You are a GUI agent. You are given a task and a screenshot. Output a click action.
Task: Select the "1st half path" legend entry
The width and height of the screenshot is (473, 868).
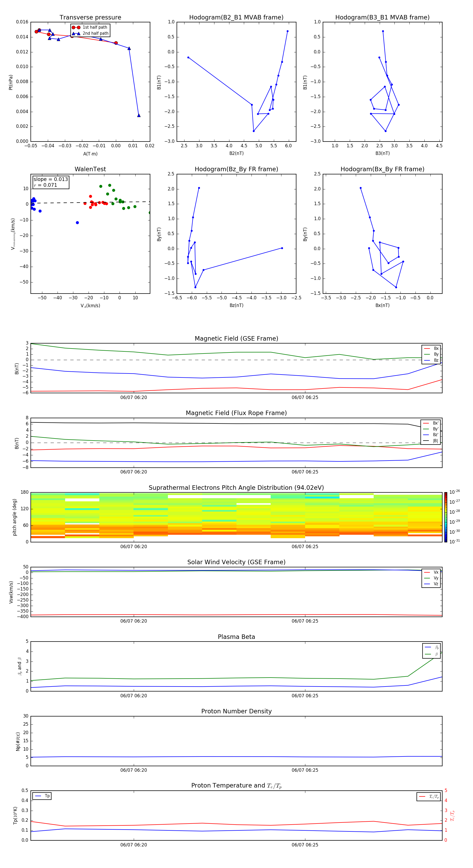[90, 27]
